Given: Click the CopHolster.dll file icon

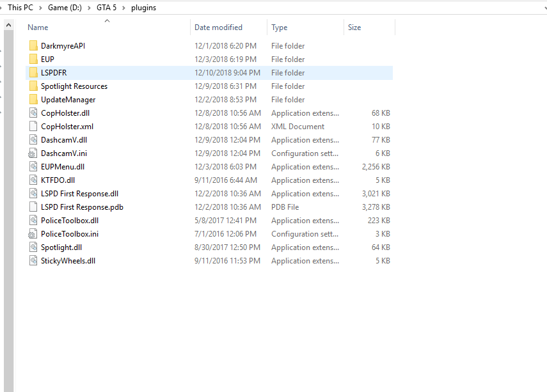Looking at the screenshot, I should click(x=33, y=113).
